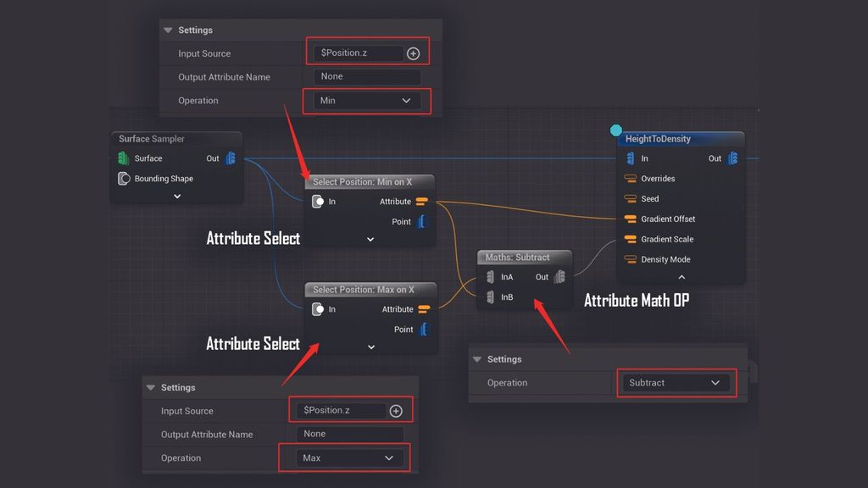The height and width of the screenshot is (488, 868).
Task: Click the Point output pin on Select Position: Max on X
Action: pos(425,330)
